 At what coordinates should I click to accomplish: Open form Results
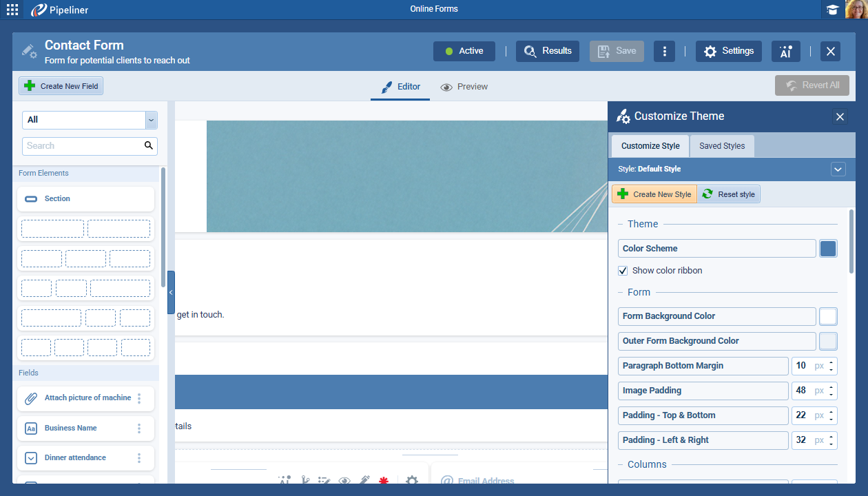(548, 51)
